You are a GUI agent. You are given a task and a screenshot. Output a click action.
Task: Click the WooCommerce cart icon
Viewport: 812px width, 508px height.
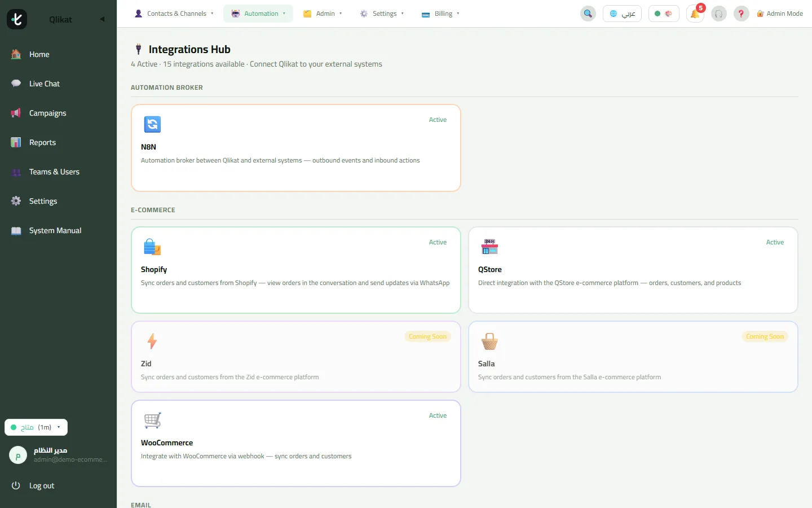coord(152,420)
